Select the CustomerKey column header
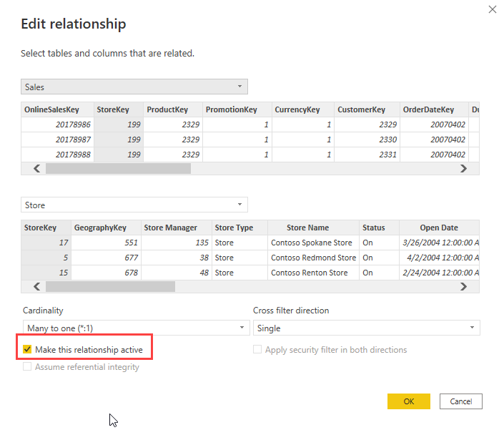This screenshot has width=504, height=430. point(367,109)
